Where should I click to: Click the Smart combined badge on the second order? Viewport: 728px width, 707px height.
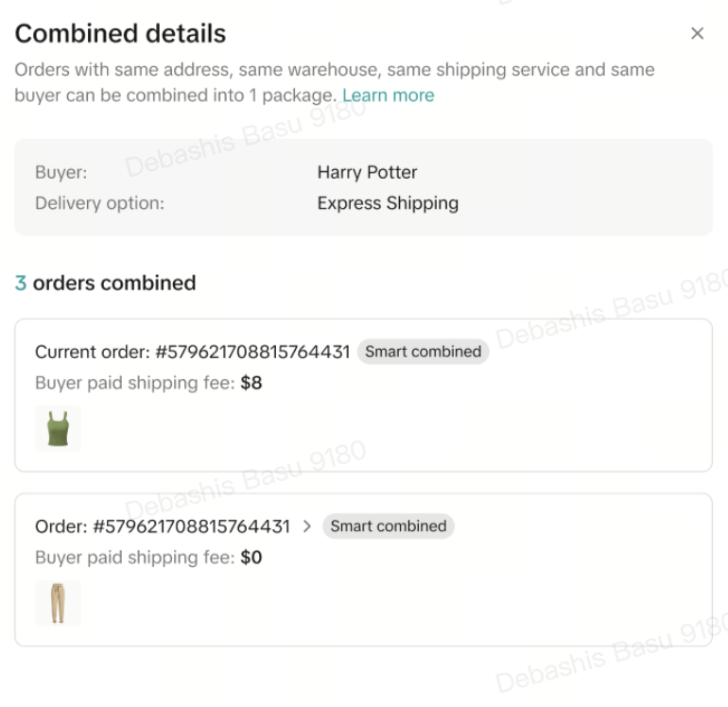tap(388, 526)
